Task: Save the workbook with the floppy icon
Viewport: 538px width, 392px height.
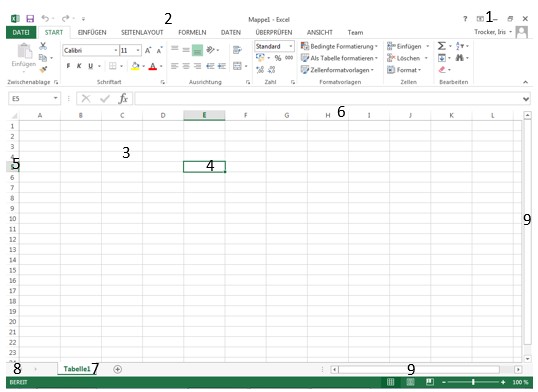Action: point(30,19)
